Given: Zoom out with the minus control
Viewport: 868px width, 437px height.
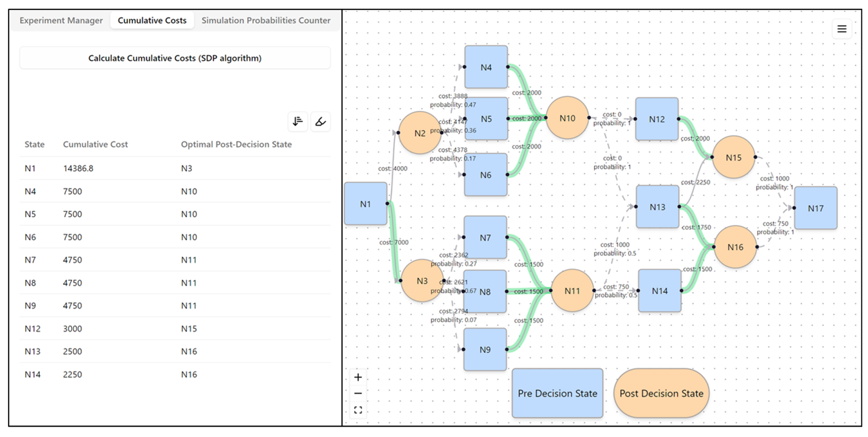Looking at the screenshot, I should tap(358, 393).
